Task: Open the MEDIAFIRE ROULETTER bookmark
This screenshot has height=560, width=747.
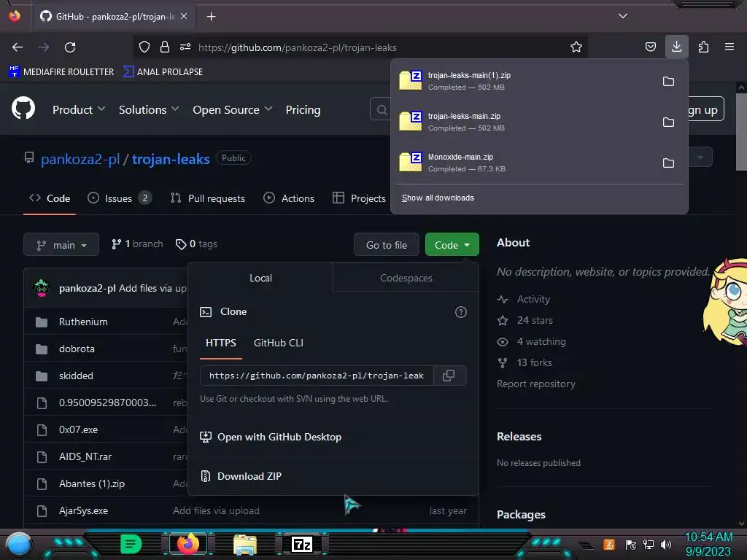Action: [61, 72]
